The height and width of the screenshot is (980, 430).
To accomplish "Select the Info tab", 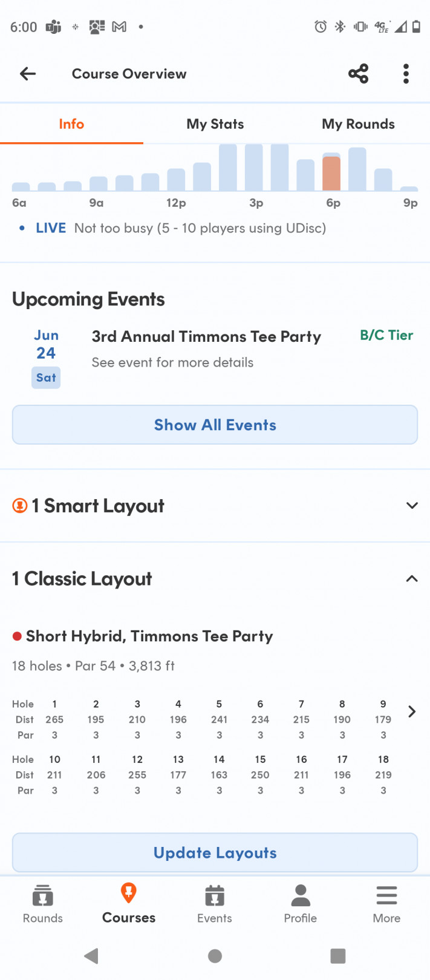I will pyautogui.click(x=71, y=124).
